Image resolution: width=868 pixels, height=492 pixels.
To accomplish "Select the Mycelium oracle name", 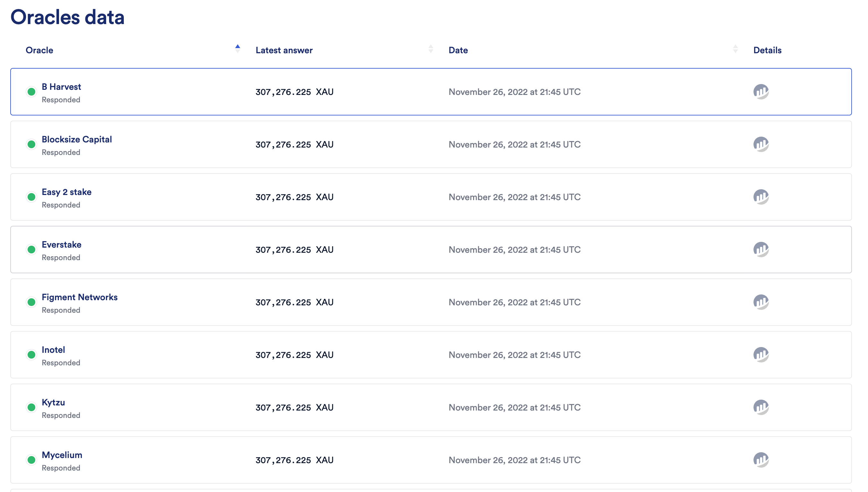I will (62, 455).
